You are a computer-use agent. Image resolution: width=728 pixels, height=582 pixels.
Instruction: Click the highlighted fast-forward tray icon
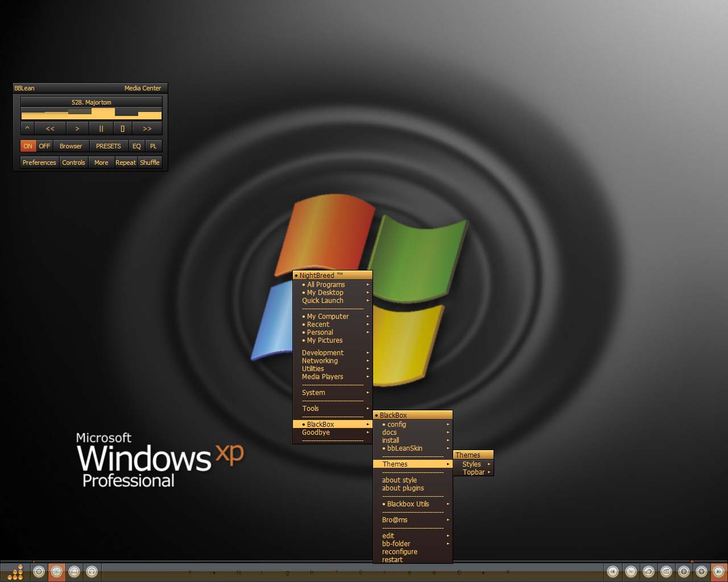718,572
